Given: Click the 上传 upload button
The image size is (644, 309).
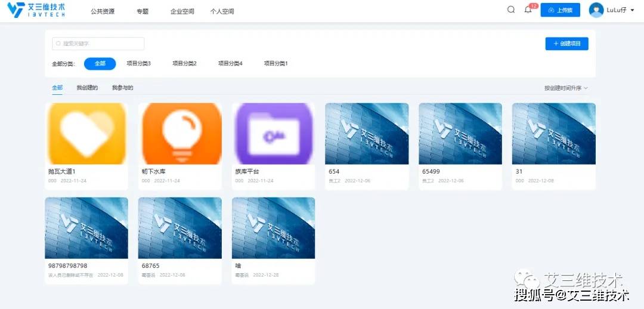Looking at the screenshot, I should pyautogui.click(x=560, y=10).
